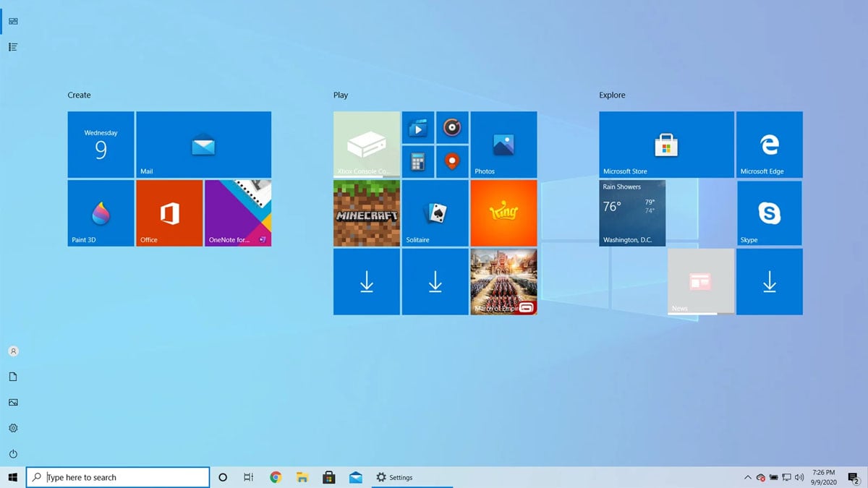Open the Calculator tile

[417, 161]
